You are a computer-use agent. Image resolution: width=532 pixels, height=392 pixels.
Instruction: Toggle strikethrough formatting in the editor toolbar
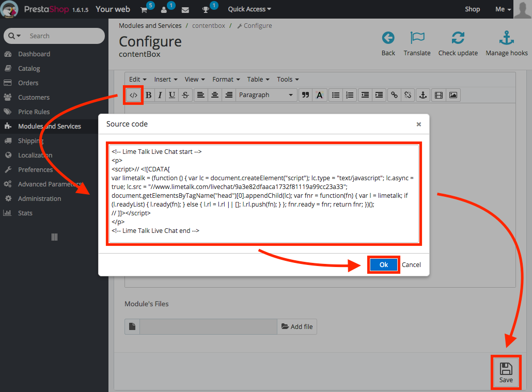tap(185, 95)
